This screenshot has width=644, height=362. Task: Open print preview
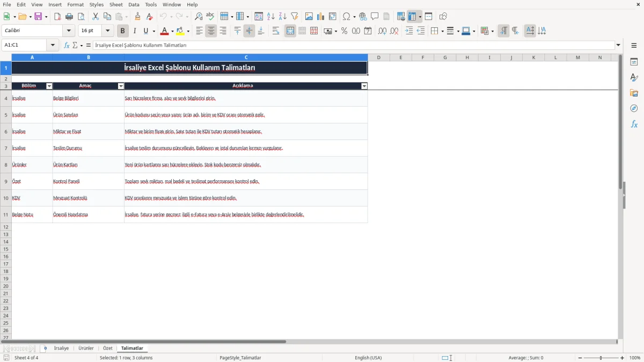[x=81, y=17]
